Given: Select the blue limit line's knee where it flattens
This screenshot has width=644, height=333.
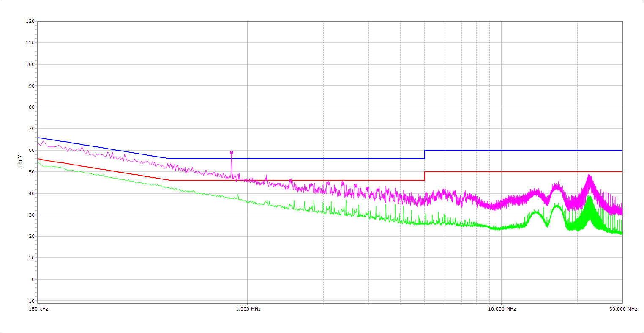Looking at the screenshot, I should click(x=169, y=159).
